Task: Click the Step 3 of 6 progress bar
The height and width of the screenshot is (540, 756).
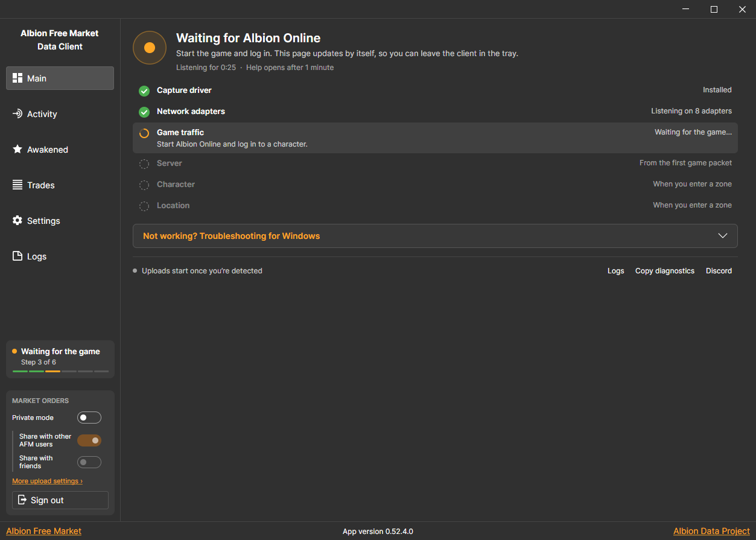Action: 60,371
